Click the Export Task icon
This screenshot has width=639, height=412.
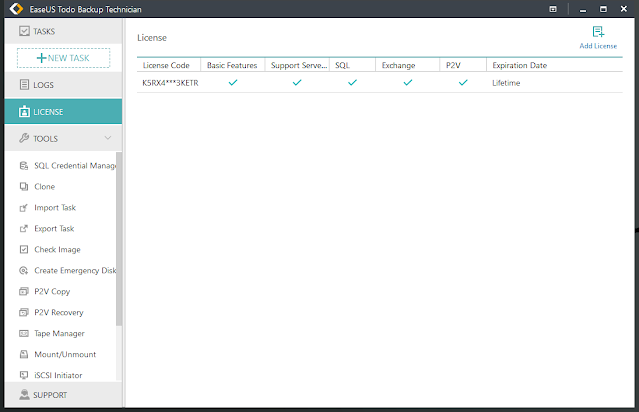tap(24, 228)
